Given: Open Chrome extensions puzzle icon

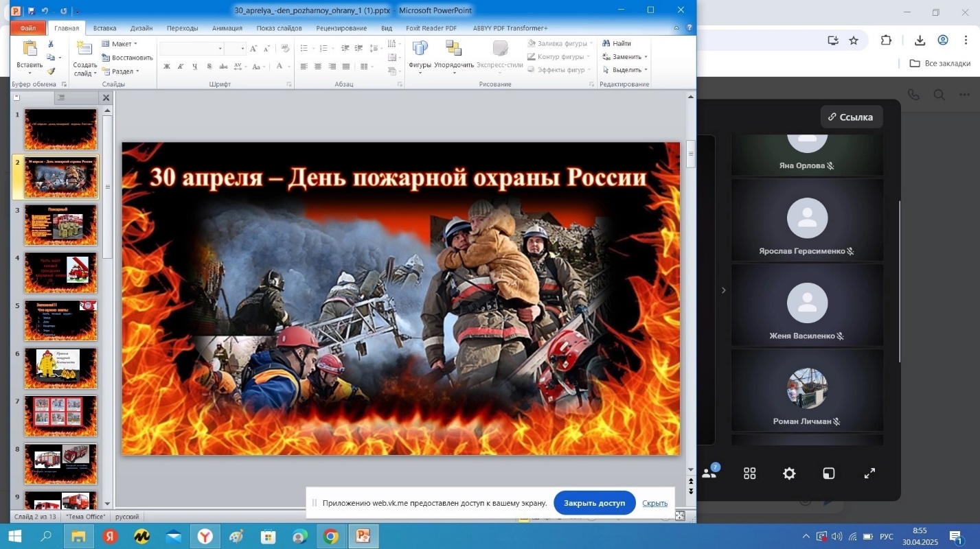Looking at the screenshot, I should point(886,40).
